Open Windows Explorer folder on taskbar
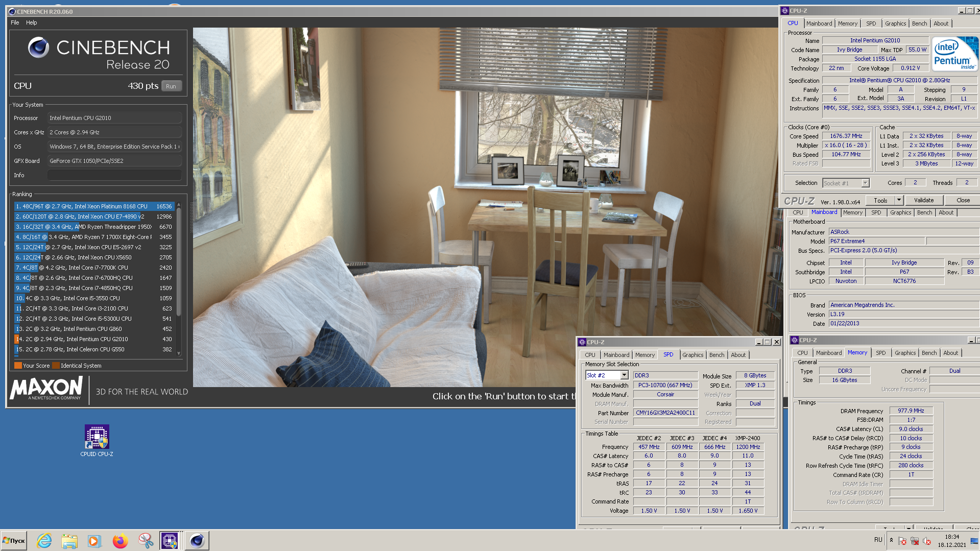980x551 pixels. pos(69,540)
